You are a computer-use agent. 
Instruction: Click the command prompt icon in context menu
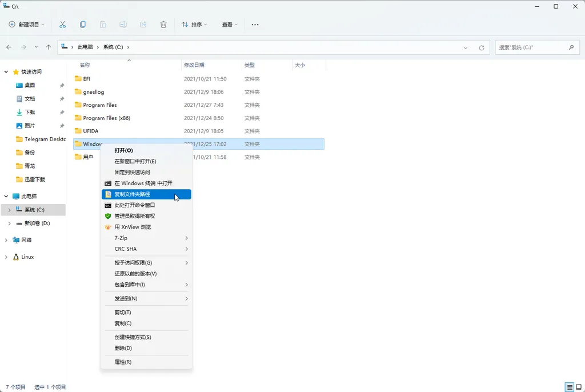coord(108,205)
